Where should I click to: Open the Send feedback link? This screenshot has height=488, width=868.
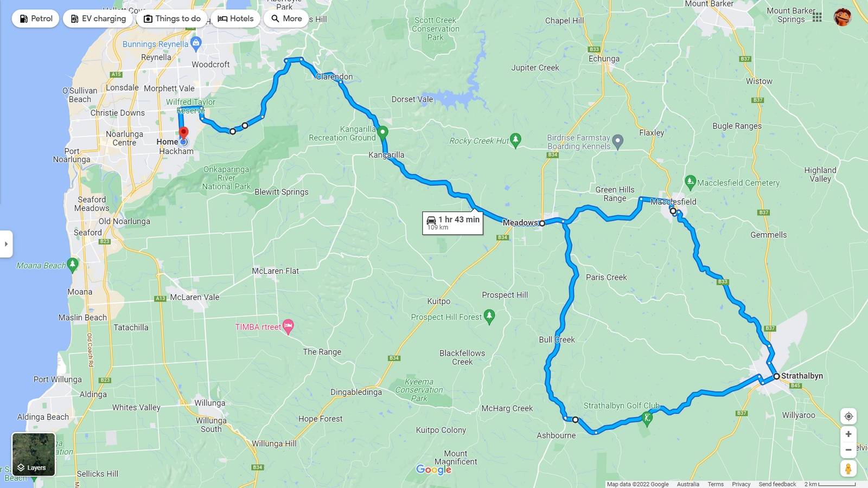777,484
